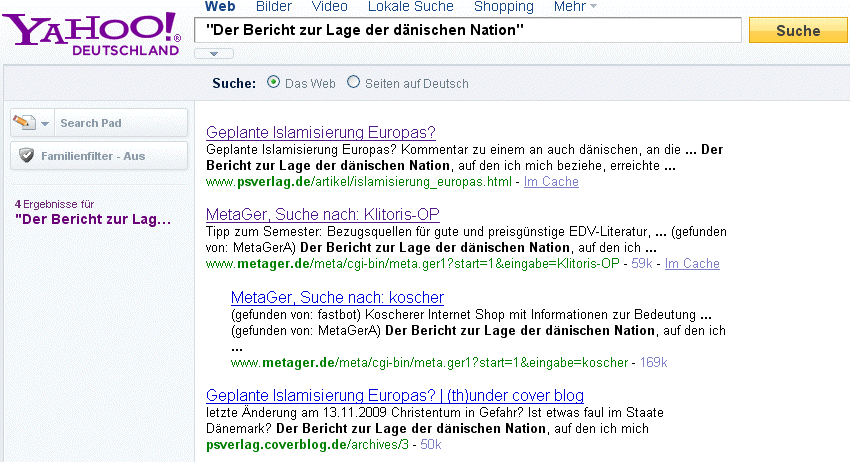Switch to the Lokale Suche tab
The image size is (850, 462).
tap(410, 7)
